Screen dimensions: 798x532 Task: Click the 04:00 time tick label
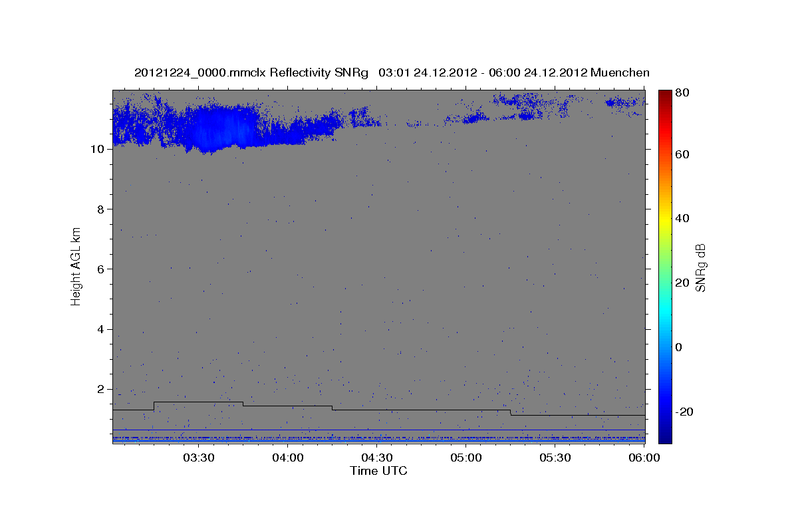coord(287,458)
